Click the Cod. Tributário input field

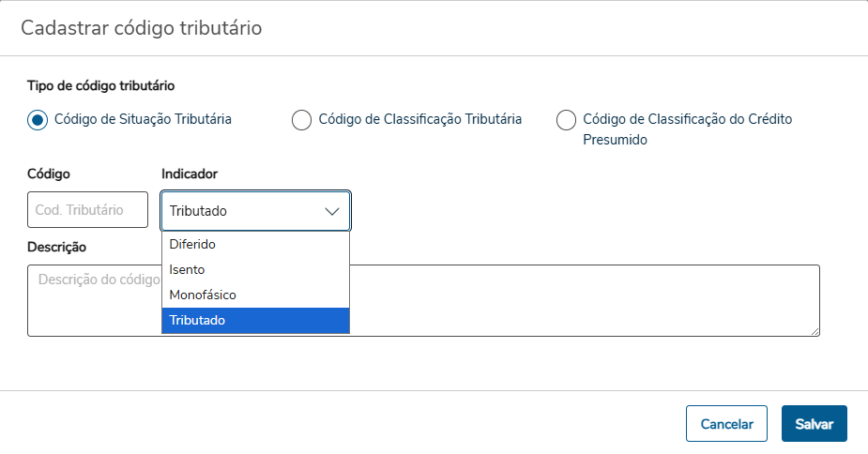pyautogui.click(x=88, y=210)
